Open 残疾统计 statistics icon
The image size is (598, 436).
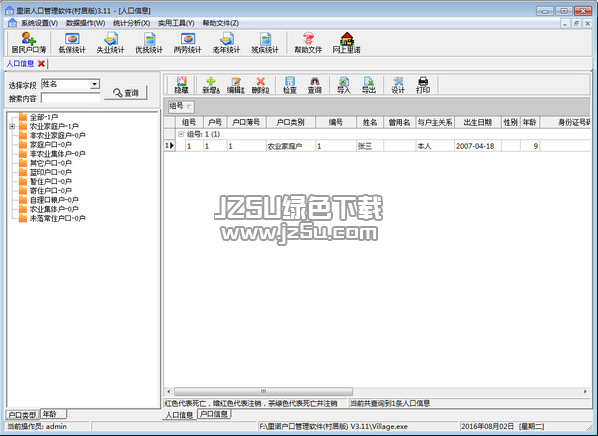click(x=265, y=43)
